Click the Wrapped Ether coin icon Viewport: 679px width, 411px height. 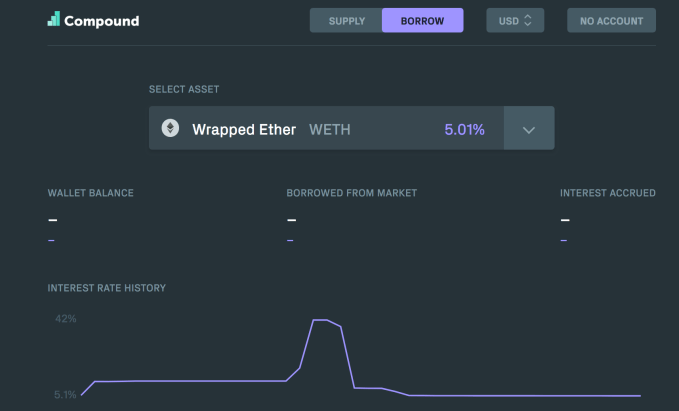[x=170, y=129]
